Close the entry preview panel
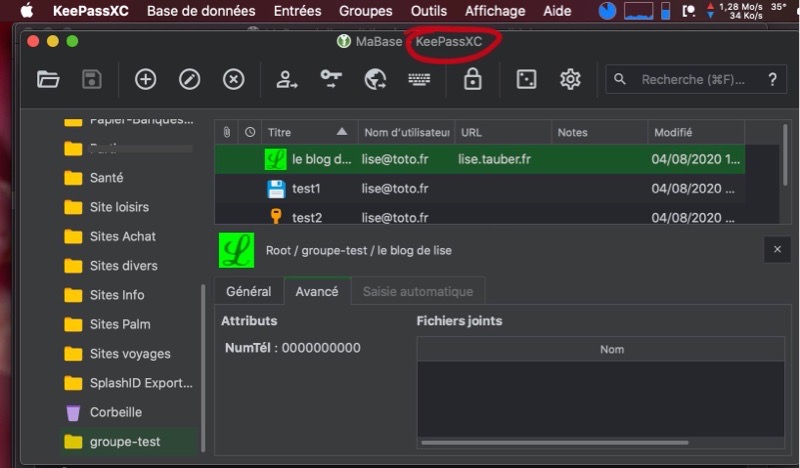 tap(777, 250)
